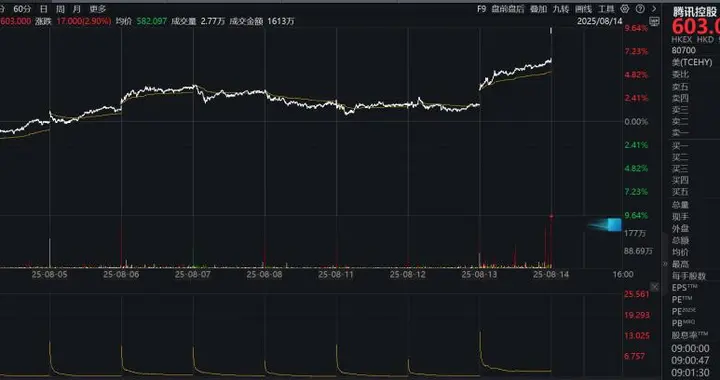Click the 每手股数 lot size row
The height and width of the screenshot is (380, 720).
[x=689, y=276]
